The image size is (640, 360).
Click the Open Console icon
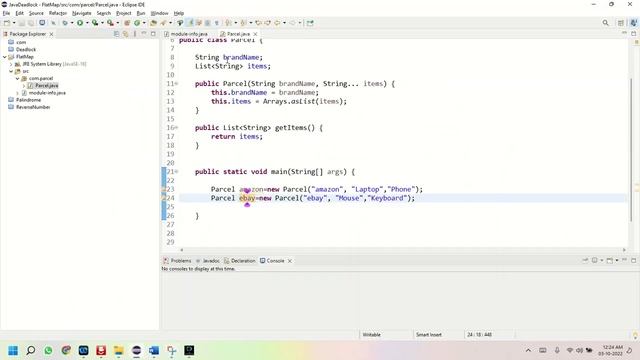point(610,260)
